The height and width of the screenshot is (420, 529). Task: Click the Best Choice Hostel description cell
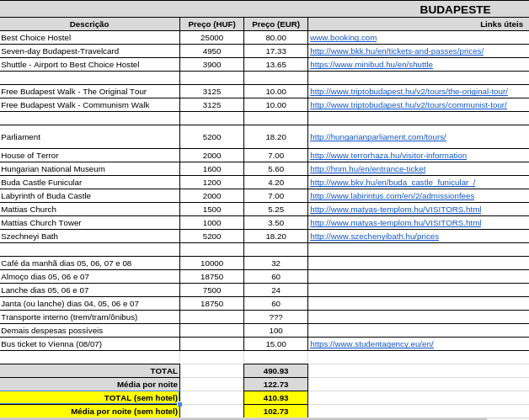click(89, 38)
